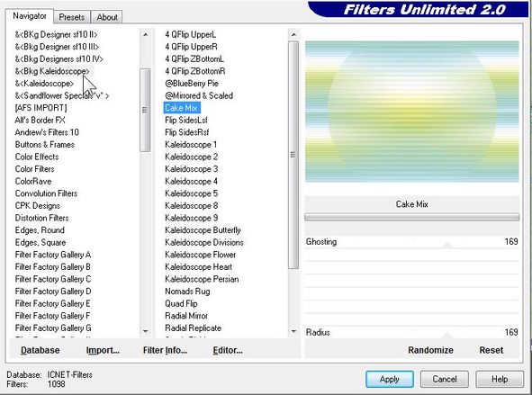Click the filter list scroll-up arrow

coord(293,34)
